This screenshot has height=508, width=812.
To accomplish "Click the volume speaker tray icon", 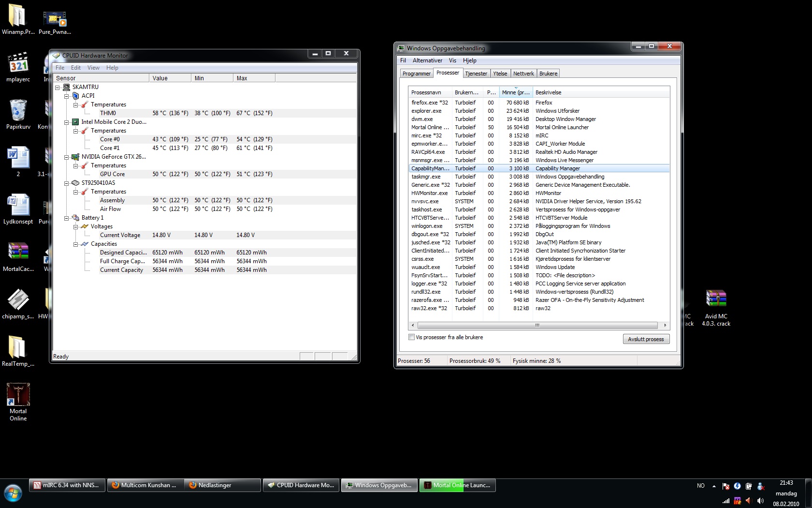I will click(760, 501).
